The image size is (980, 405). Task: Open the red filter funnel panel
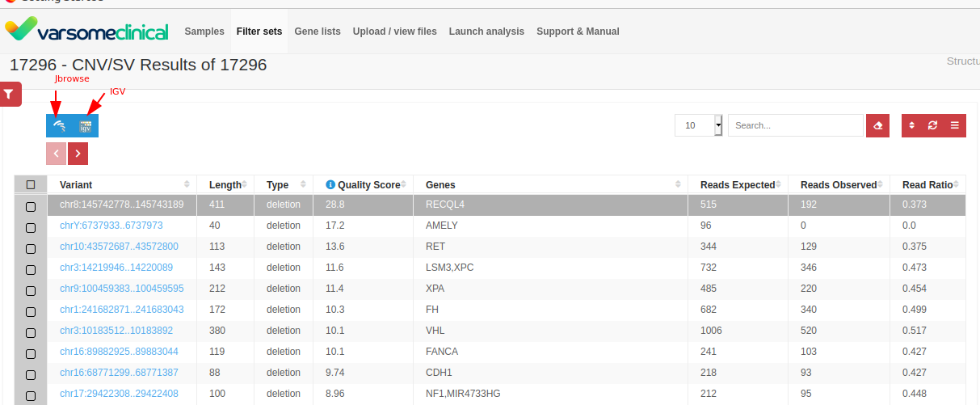(9, 95)
